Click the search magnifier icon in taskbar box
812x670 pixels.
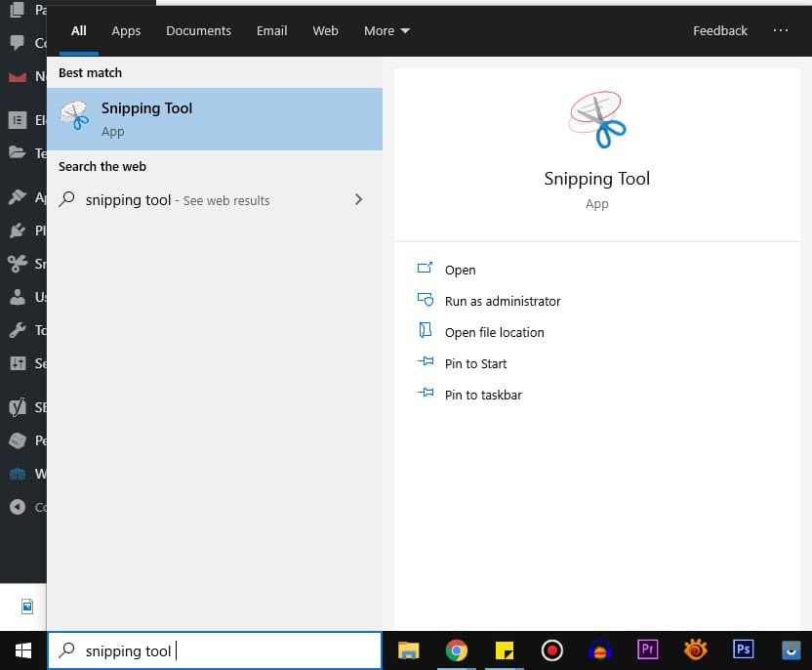click(66, 649)
